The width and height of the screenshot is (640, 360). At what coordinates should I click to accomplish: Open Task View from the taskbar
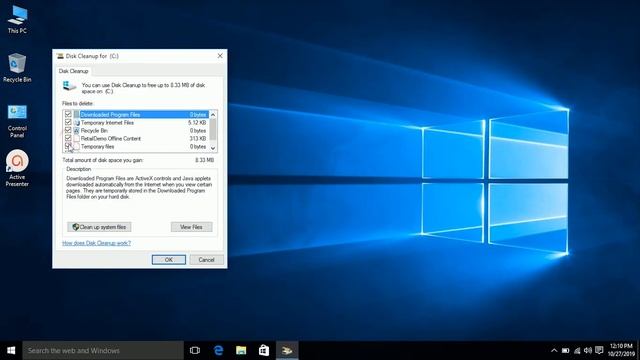(x=195, y=351)
